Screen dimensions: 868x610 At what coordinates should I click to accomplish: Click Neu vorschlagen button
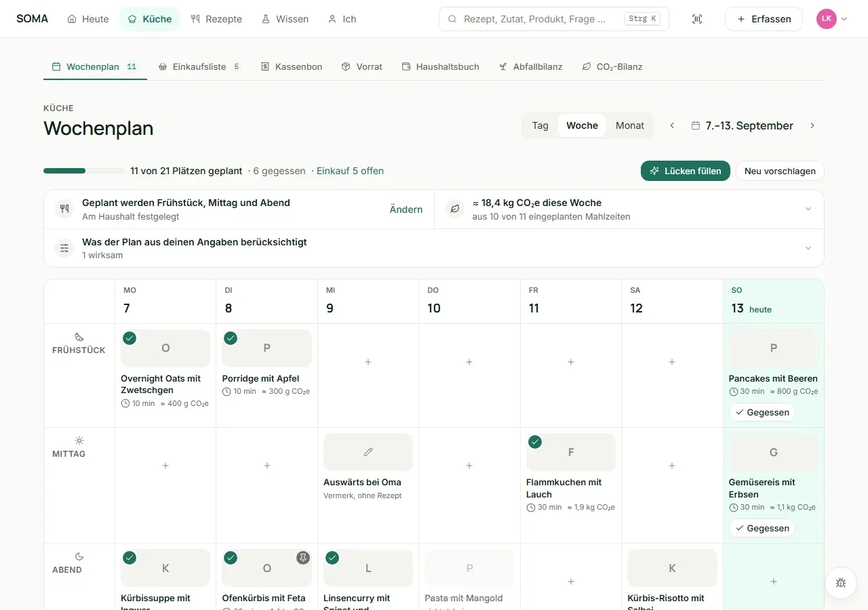pyautogui.click(x=780, y=171)
